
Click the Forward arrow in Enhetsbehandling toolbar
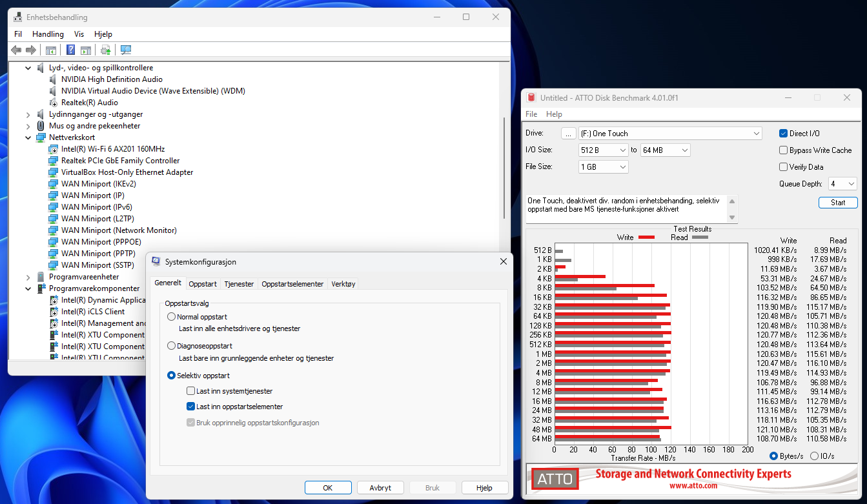coord(30,50)
